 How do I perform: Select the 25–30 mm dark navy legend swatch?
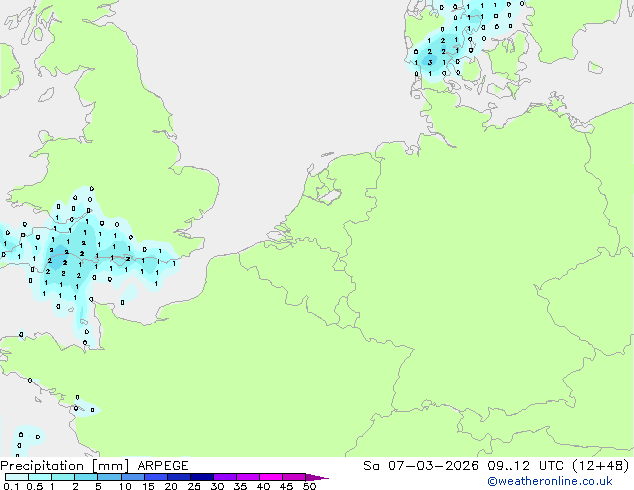point(202,477)
